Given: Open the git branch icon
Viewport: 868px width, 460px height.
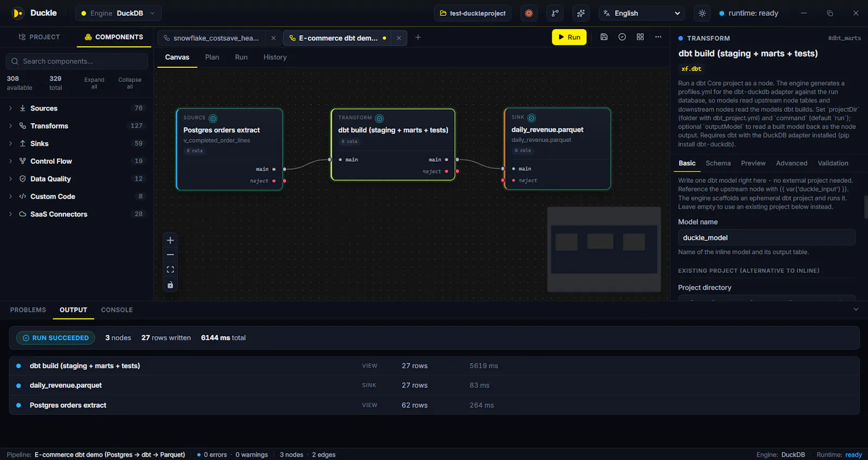Looking at the screenshot, I should (555, 13).
